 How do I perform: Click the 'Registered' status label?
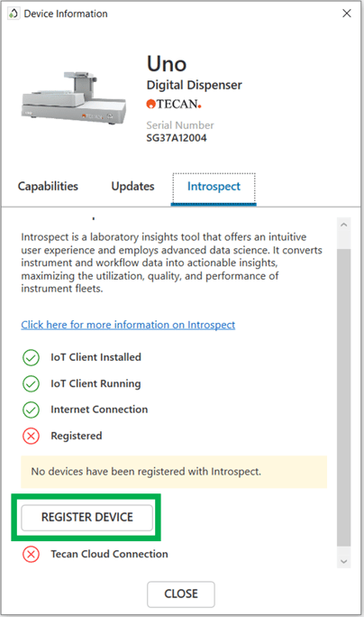tap(77, 436)
